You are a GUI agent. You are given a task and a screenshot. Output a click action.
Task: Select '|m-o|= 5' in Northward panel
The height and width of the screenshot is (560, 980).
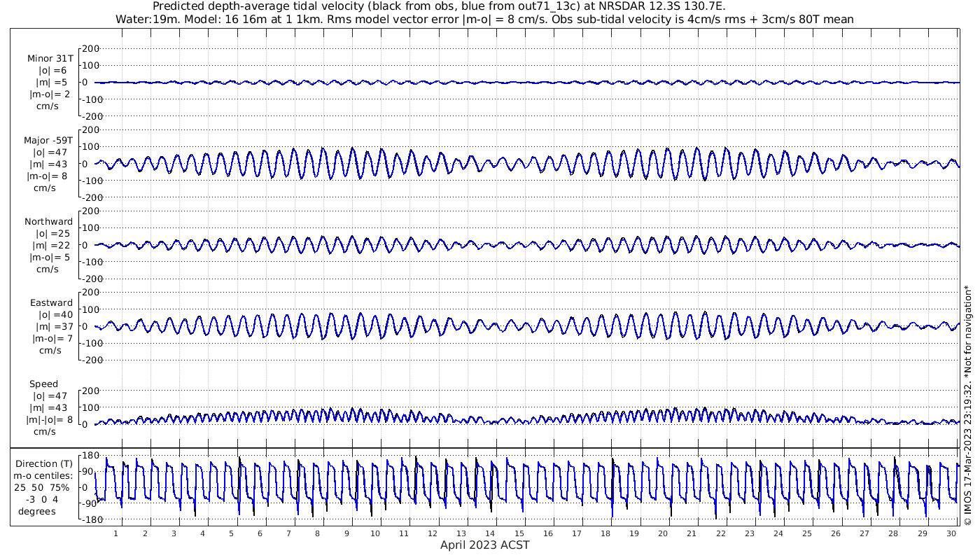[48, 257]
